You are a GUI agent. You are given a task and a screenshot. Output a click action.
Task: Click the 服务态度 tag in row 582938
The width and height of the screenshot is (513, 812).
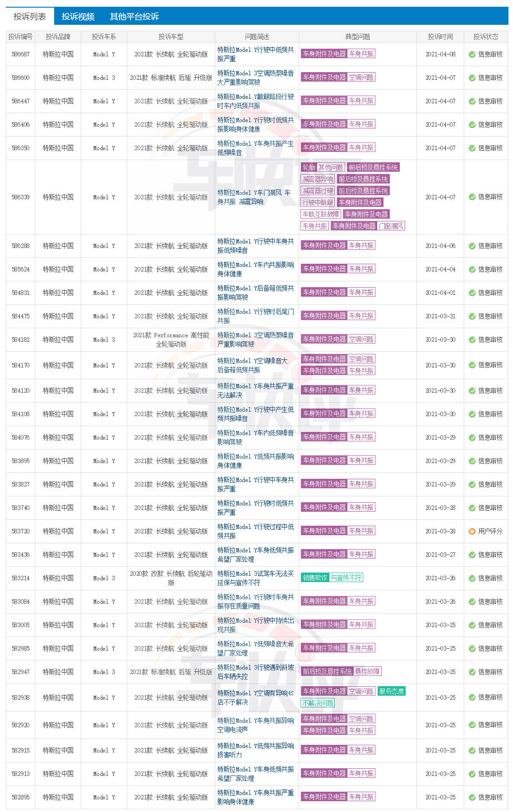coord(391,691)
